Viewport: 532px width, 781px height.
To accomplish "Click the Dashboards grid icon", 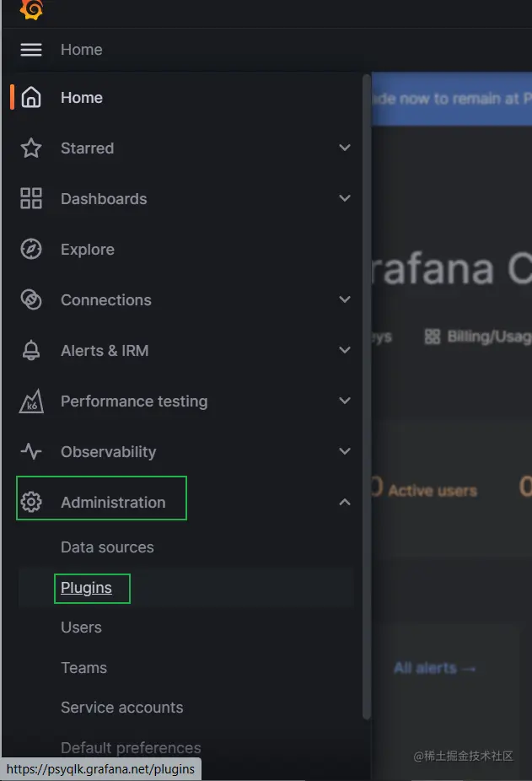I will coord(31,199).
